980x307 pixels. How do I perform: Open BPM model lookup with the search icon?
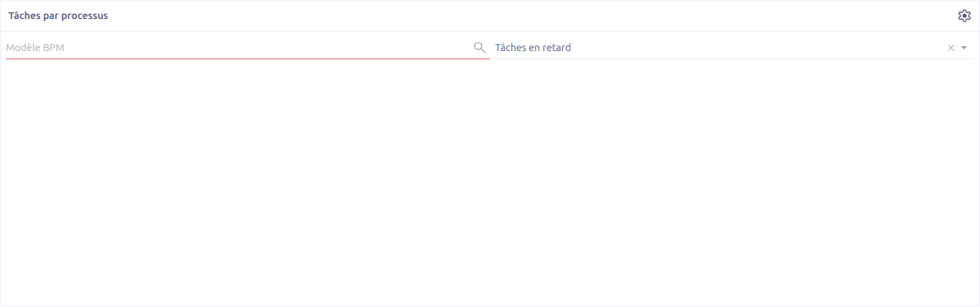coord(480,48)
